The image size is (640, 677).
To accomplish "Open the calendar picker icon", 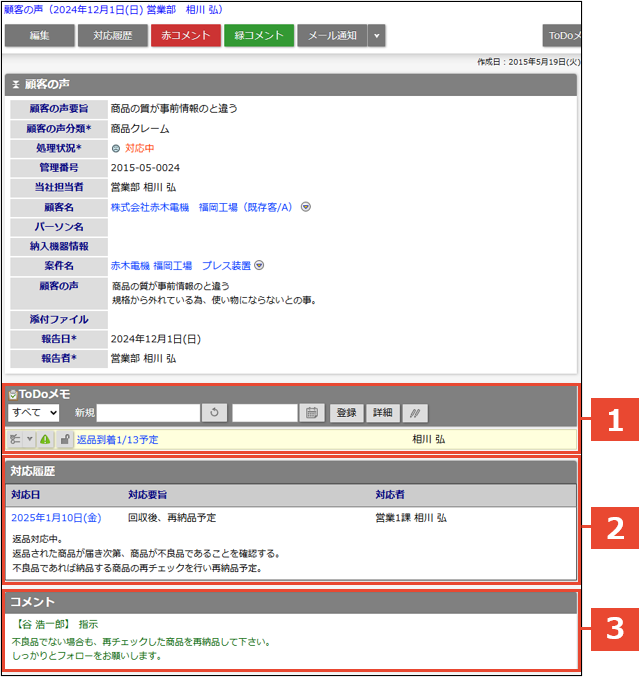I will pos(312,413).
